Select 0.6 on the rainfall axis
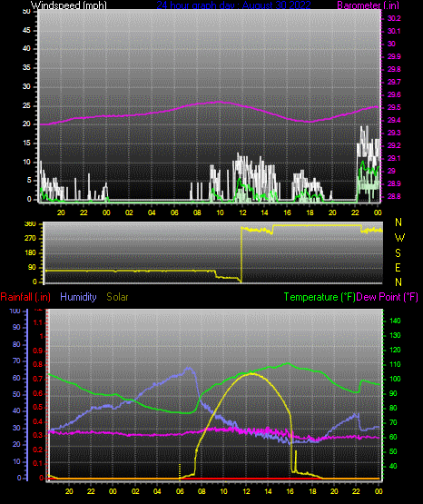 38,394
